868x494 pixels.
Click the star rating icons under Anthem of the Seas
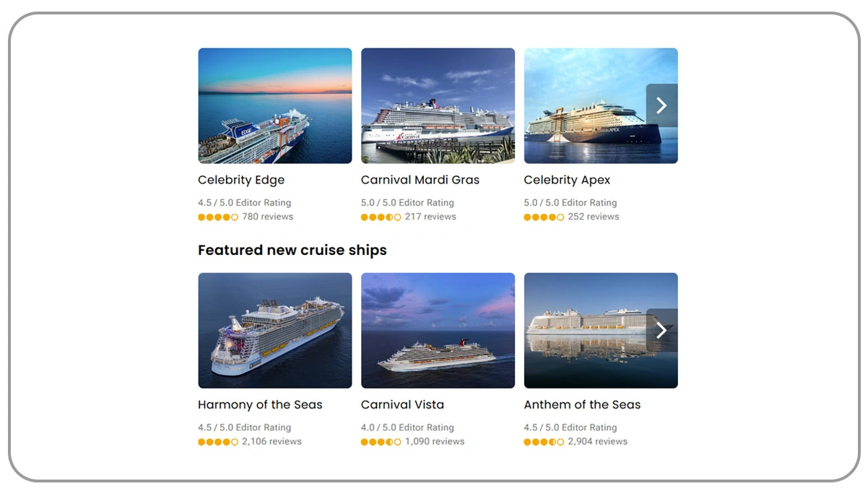pos(544,441)
